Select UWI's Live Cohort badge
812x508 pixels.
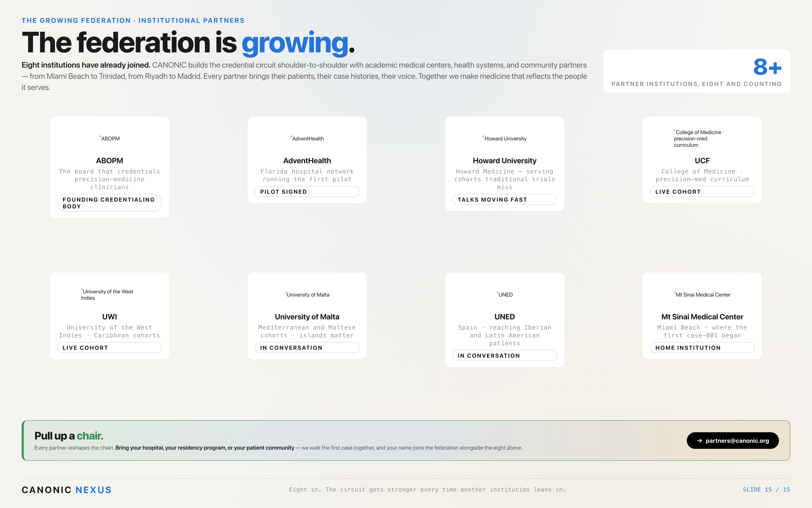(109, 348)
